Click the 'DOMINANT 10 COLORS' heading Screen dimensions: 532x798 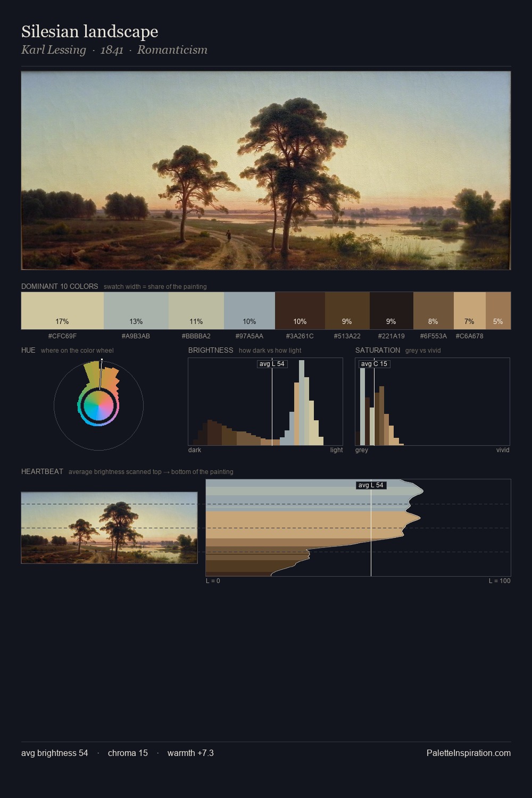point(60,286)
